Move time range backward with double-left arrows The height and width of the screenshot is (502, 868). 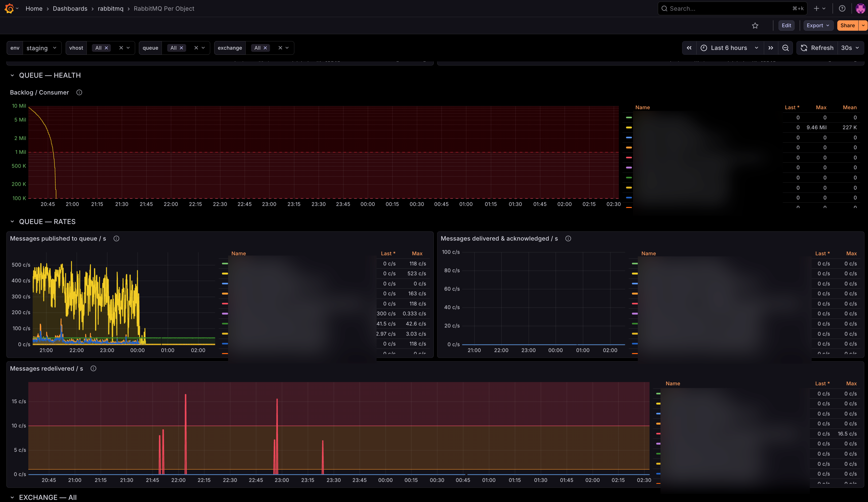click(x=689, y=48)
